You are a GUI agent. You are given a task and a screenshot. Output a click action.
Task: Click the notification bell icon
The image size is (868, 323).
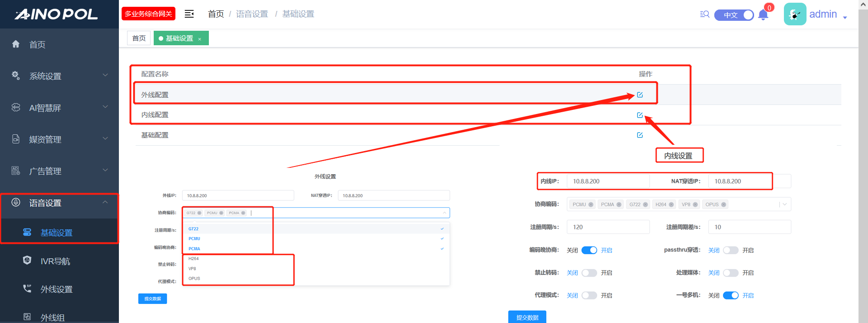coord(763,15)
